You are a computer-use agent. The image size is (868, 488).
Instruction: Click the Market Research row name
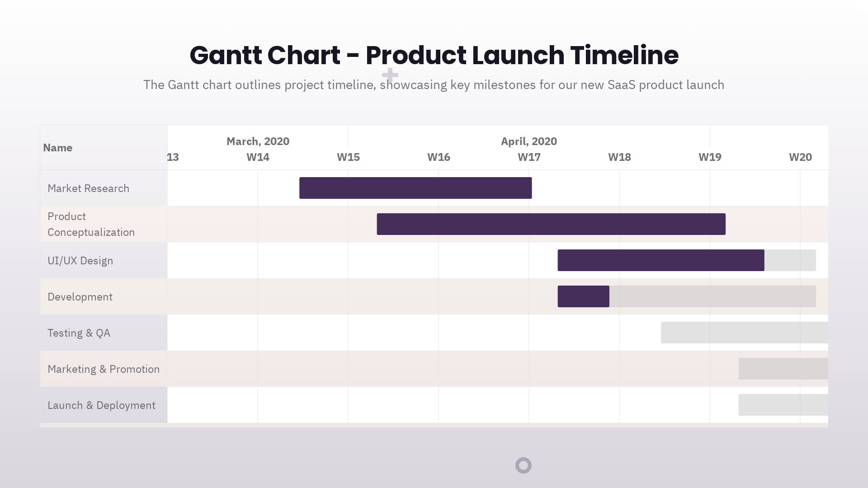(89, 188)
